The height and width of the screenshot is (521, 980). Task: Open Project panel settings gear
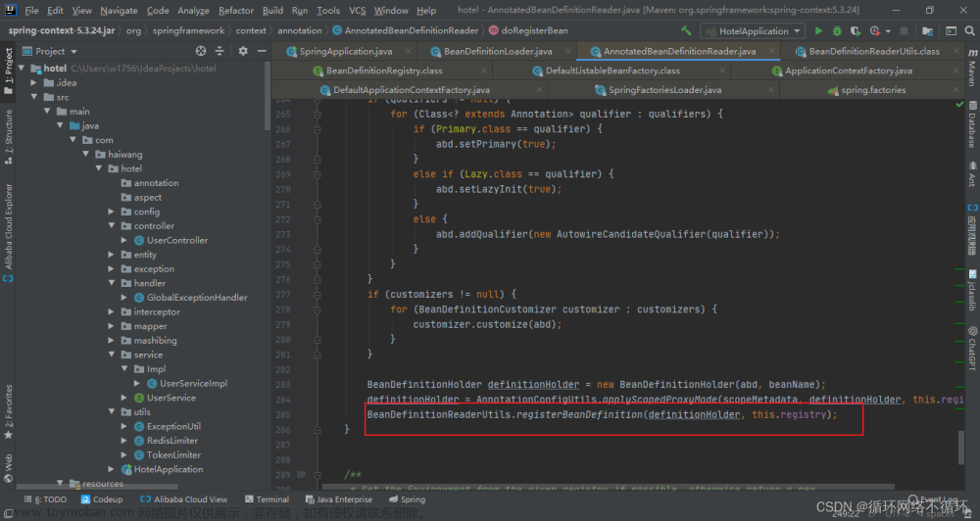243,51
